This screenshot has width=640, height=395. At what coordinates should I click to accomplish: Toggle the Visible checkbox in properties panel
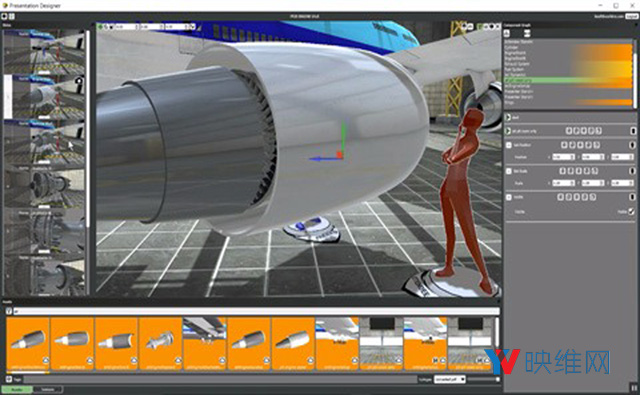[631, 211]
